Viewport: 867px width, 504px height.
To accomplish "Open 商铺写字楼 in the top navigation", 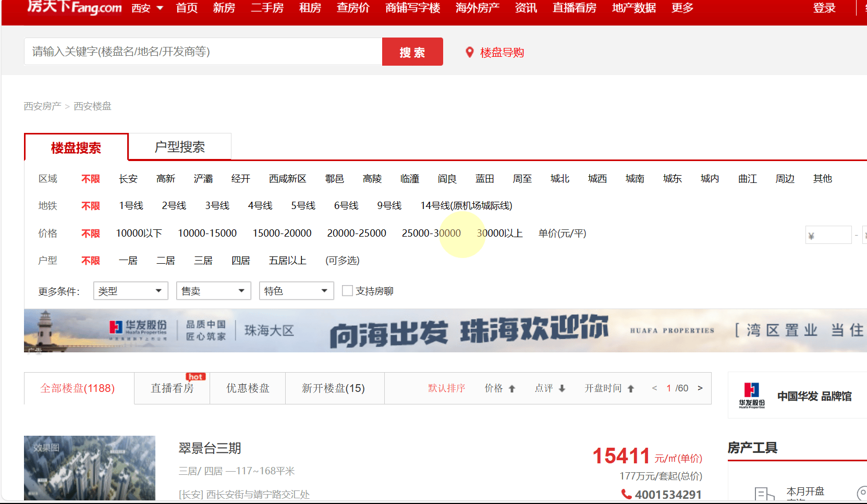I will coord(413,8).
